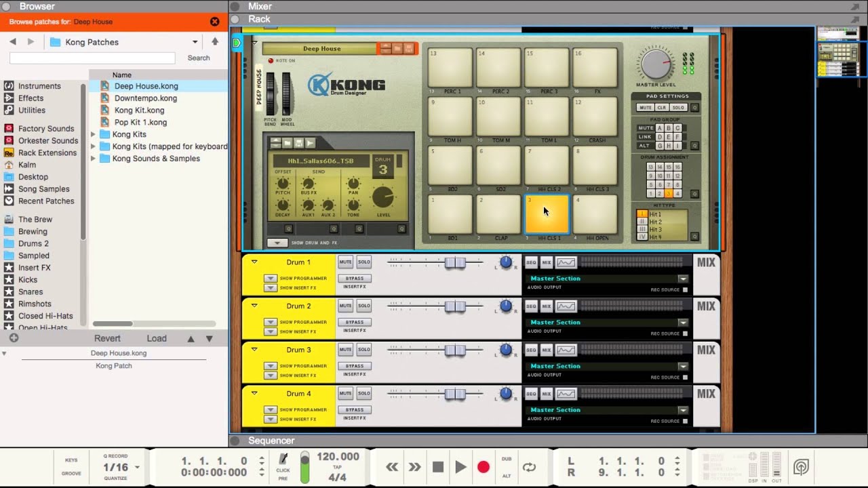Click pad settings CLR button

tap(662, 108)
